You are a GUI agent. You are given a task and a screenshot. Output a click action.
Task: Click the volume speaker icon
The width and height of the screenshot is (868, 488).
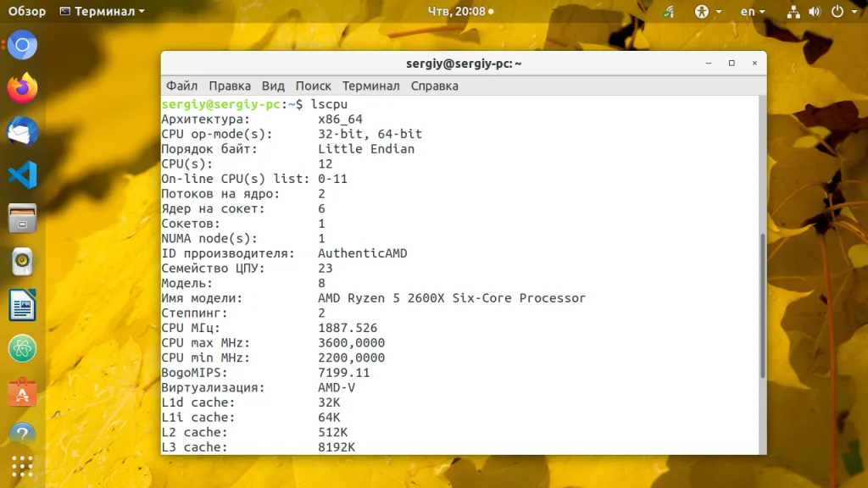tap(815, 12)
